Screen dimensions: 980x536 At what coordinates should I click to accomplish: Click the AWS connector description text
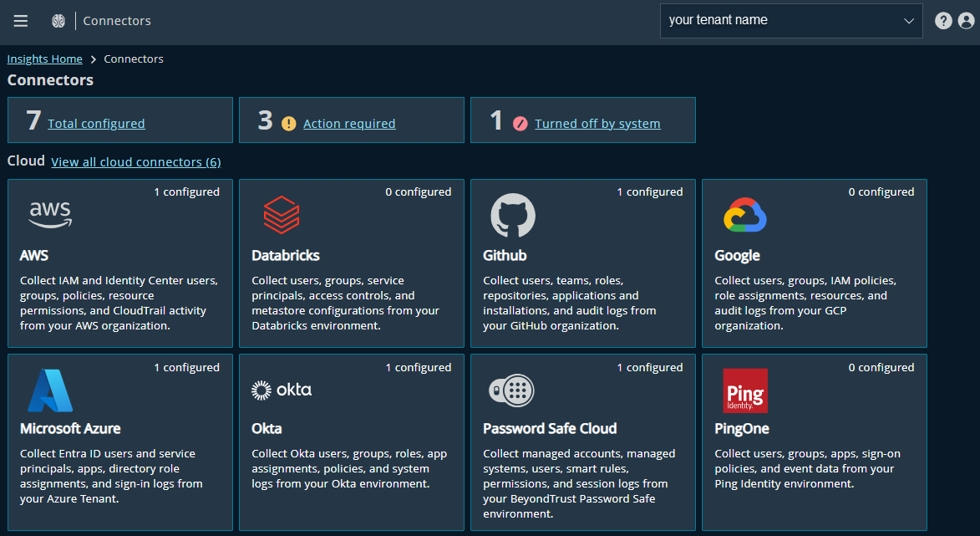tap(119, 304)
